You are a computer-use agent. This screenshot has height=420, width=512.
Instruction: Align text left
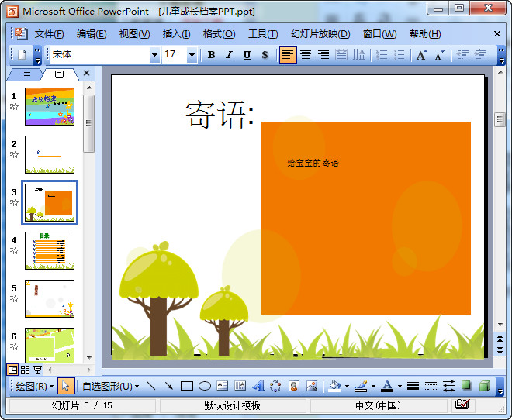(x=288, y=55)
